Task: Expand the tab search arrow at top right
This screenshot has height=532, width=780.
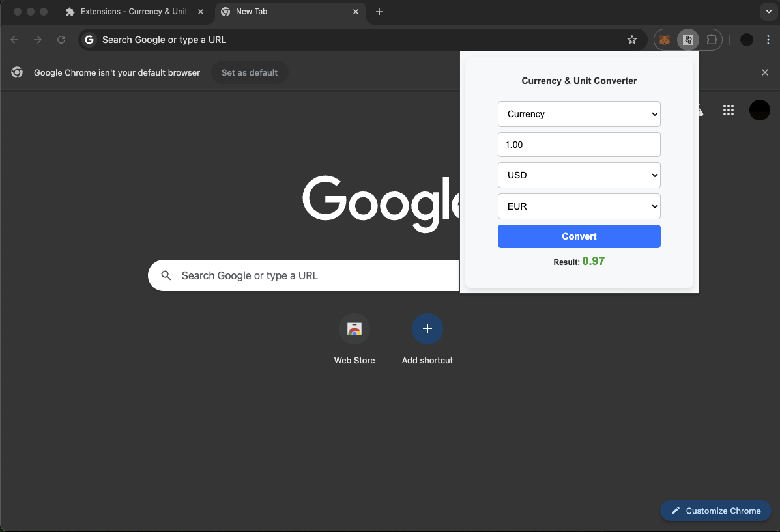Action: tap(768, 12)
